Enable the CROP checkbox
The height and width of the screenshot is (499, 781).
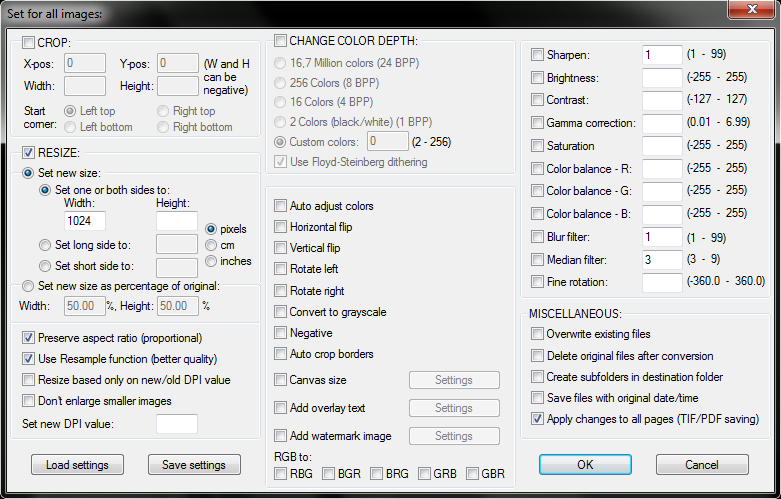point(28,43)
